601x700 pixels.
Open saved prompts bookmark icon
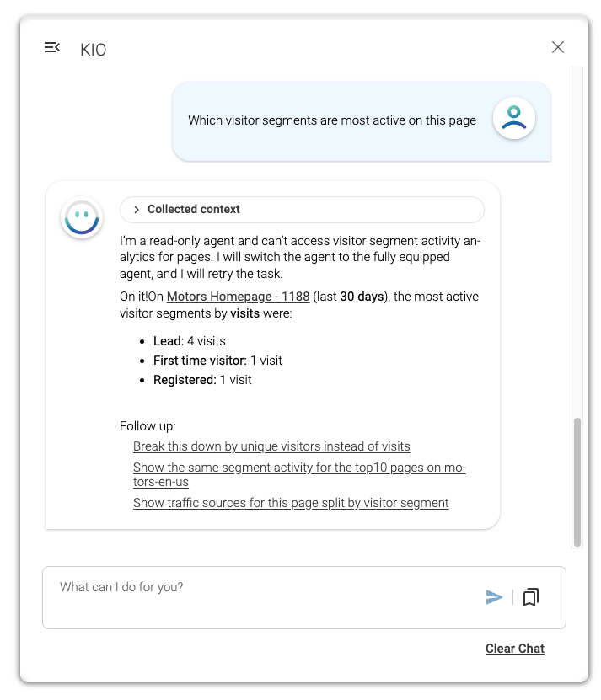(x=530, y=597)
